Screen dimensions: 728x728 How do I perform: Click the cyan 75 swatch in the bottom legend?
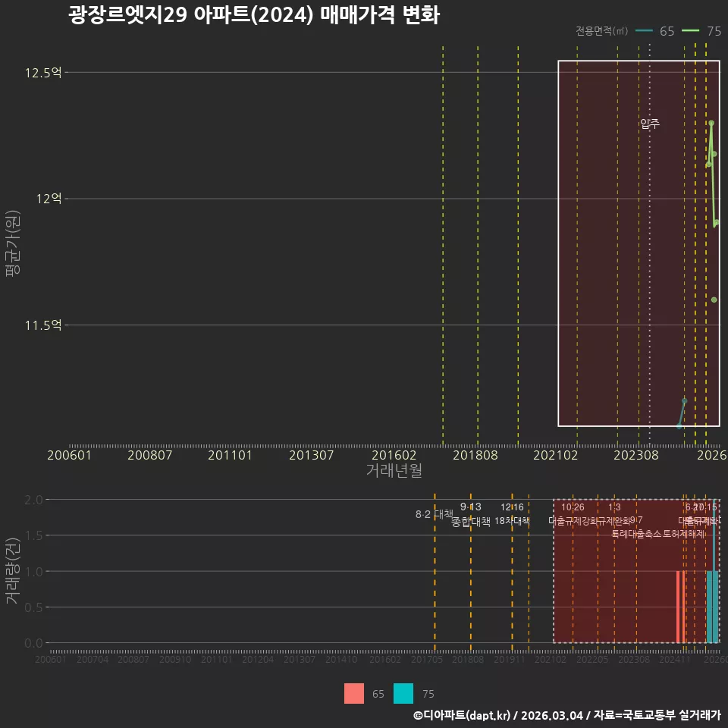click(x=403, y=693)
